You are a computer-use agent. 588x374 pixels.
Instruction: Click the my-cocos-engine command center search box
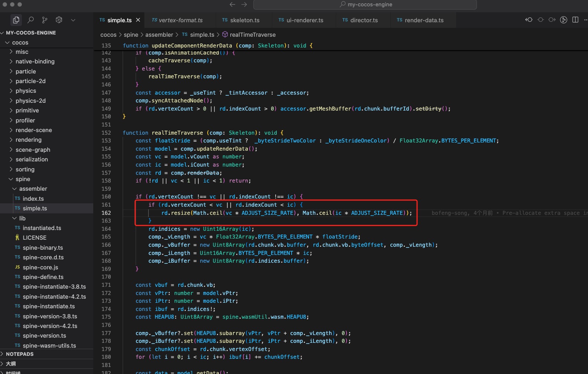(x=365, y=4)
